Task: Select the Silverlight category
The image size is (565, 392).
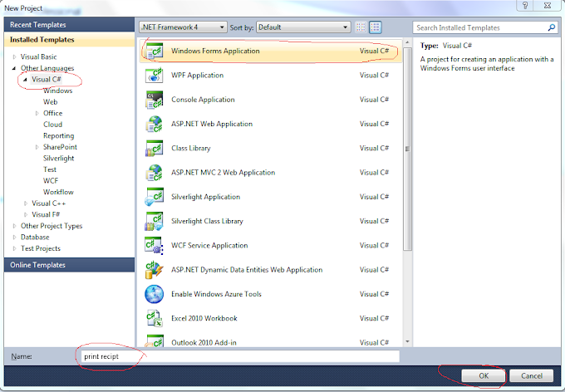Action: click(x=58, y=158)
